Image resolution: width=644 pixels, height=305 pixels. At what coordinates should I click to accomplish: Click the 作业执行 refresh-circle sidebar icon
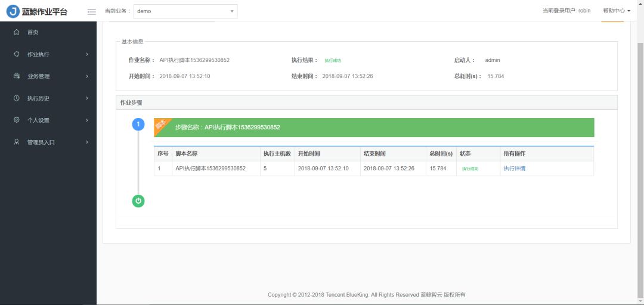click(17, 54)
